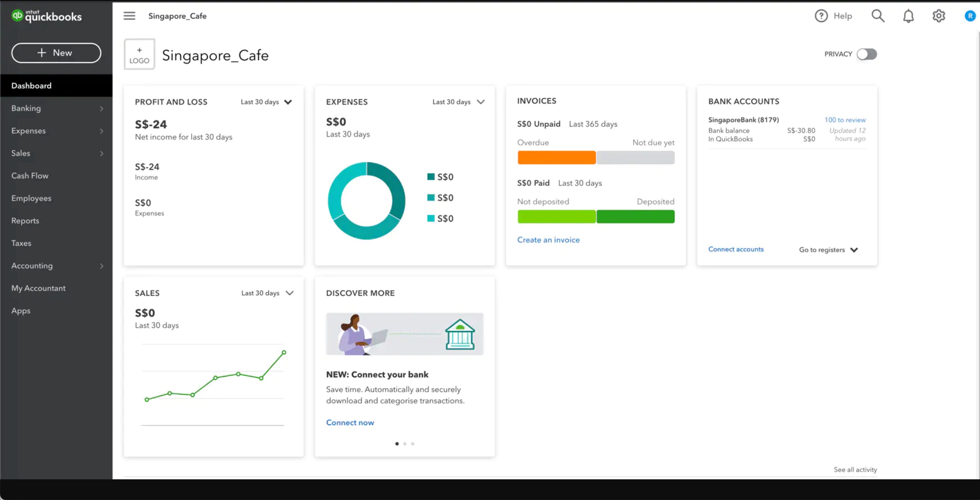Open Help from the top bar
This screenshot has width=980, height=500.
click(x=834, y=16)
